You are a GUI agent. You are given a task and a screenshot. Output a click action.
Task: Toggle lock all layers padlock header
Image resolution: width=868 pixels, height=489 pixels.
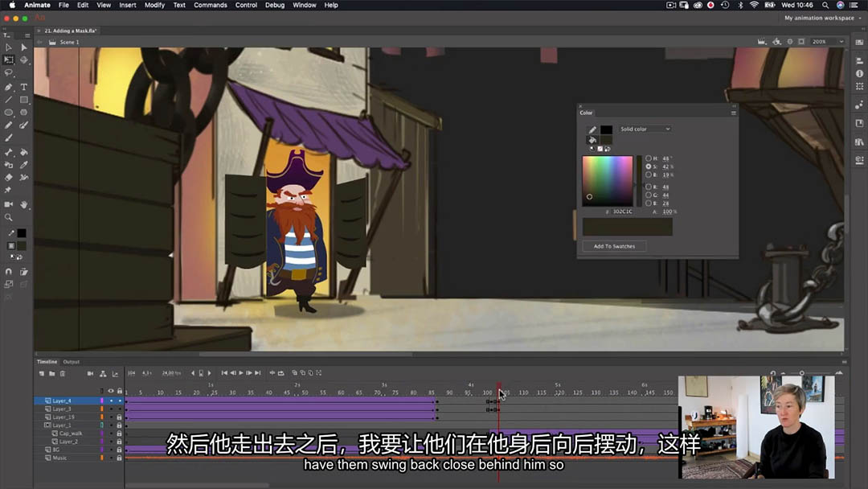tap(120, 391)
